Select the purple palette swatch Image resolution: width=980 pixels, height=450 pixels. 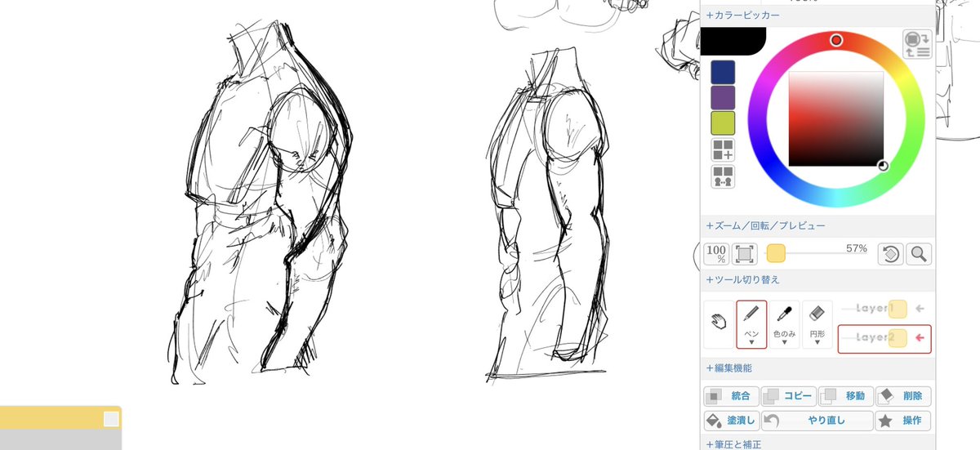point(723,97)
